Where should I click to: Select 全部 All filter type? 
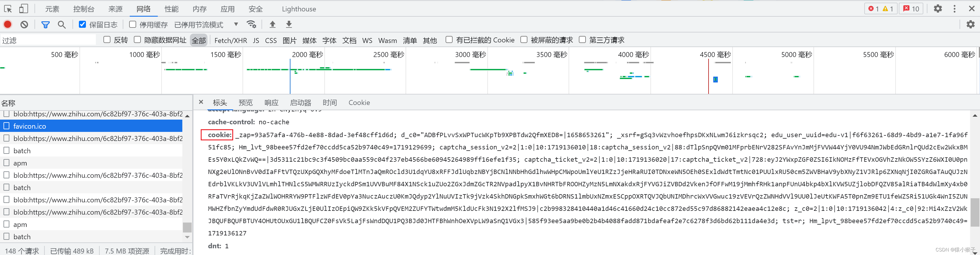tap(199, 40)
